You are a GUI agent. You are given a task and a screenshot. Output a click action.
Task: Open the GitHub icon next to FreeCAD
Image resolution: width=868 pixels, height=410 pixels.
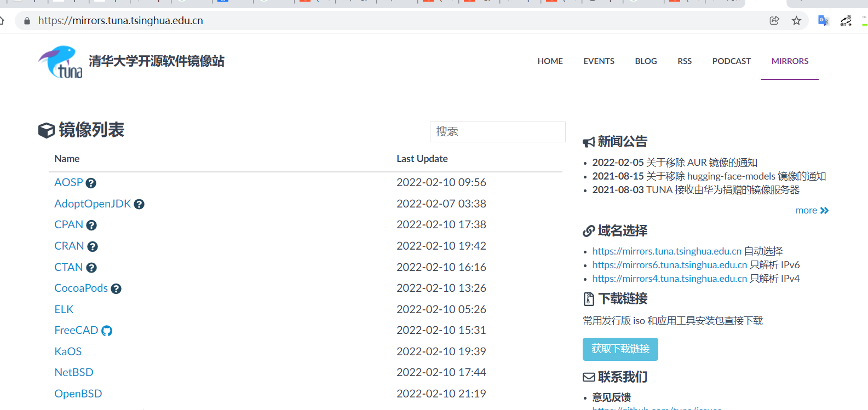(x=107, y=331)
